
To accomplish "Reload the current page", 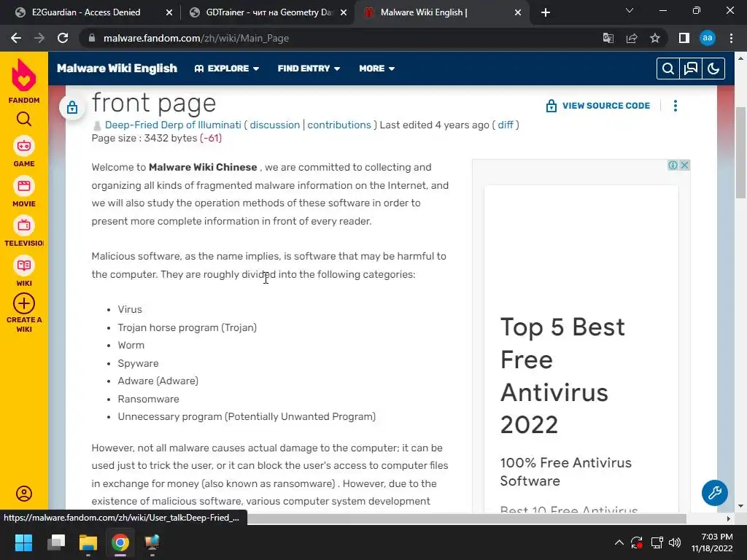I will 63,38.
